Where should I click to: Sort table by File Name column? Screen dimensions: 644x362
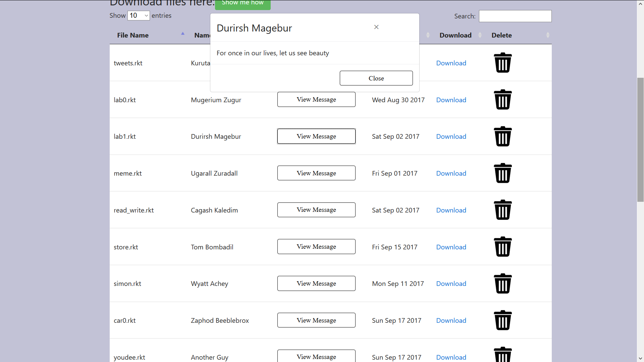133,35
